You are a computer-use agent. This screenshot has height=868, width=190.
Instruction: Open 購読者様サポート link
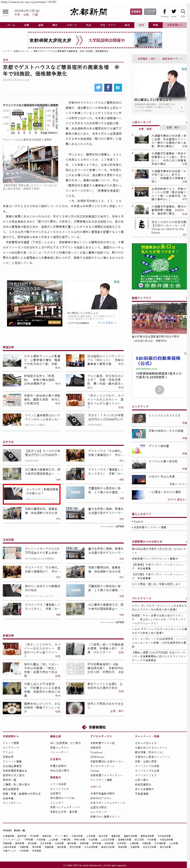(x=172, y=59)
